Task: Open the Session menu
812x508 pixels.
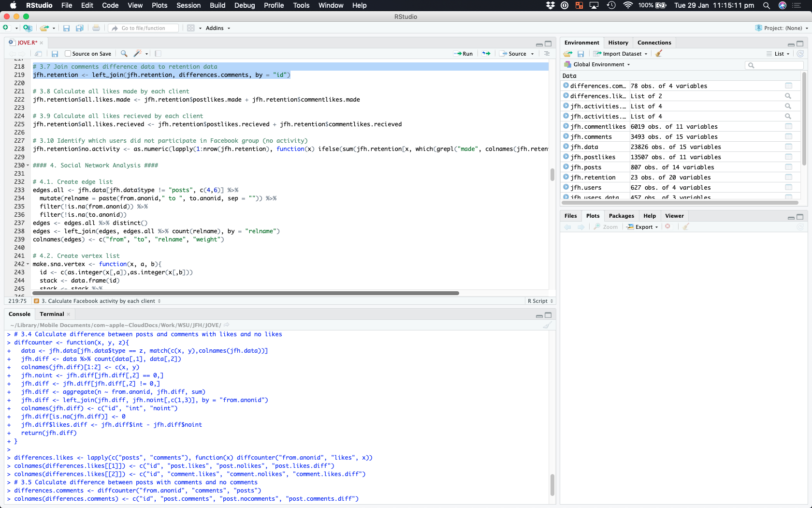Action: (x=188, y=5)
